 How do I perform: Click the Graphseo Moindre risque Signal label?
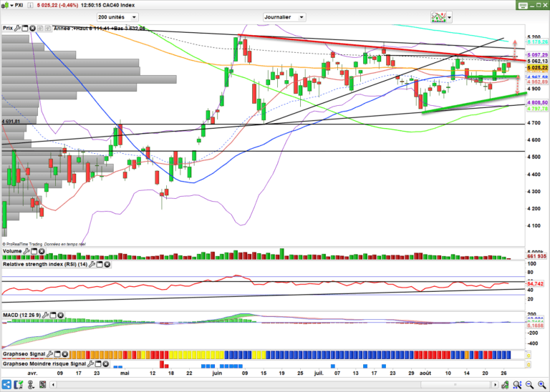click(42, 364)
